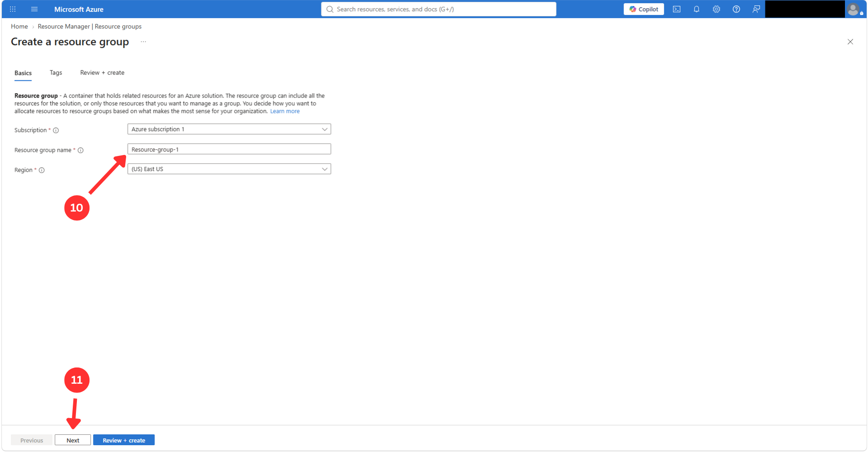This screenshot has width=868, height=452.
Task: Click the blue Review + create button
Action: pos(124,440)
